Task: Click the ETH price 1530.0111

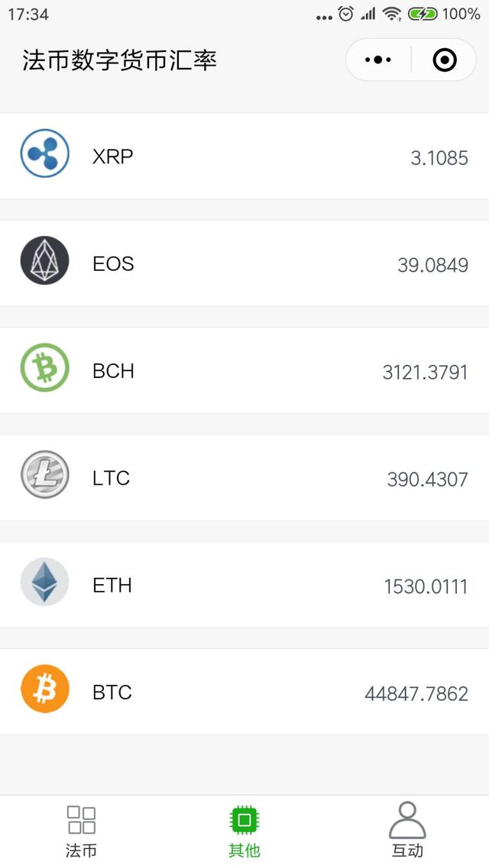Action: [426, 587]
